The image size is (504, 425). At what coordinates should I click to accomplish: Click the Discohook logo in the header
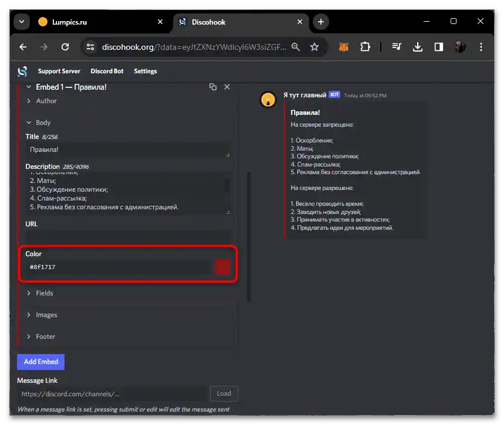(x=22, y=72)
